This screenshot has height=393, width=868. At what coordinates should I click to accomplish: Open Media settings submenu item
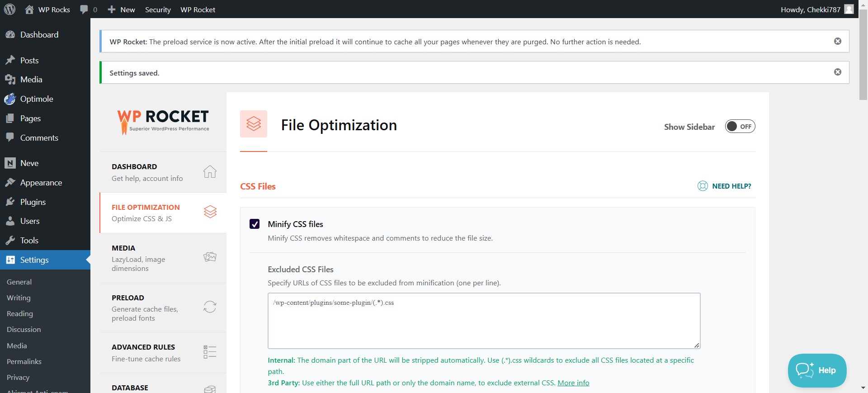(17, 346)
